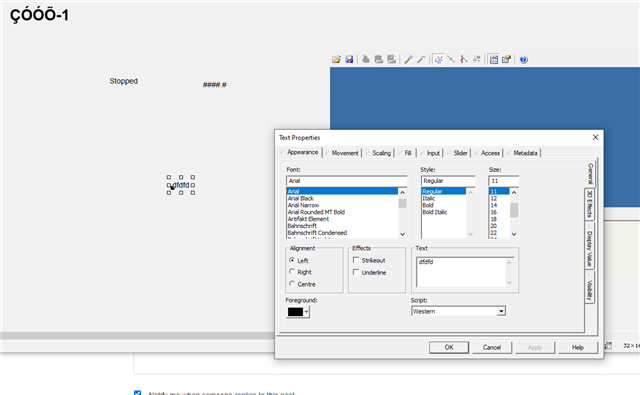The image size is (640, 395).
Task: Enable the Strikeout checkbox
Action: (356, 260)
